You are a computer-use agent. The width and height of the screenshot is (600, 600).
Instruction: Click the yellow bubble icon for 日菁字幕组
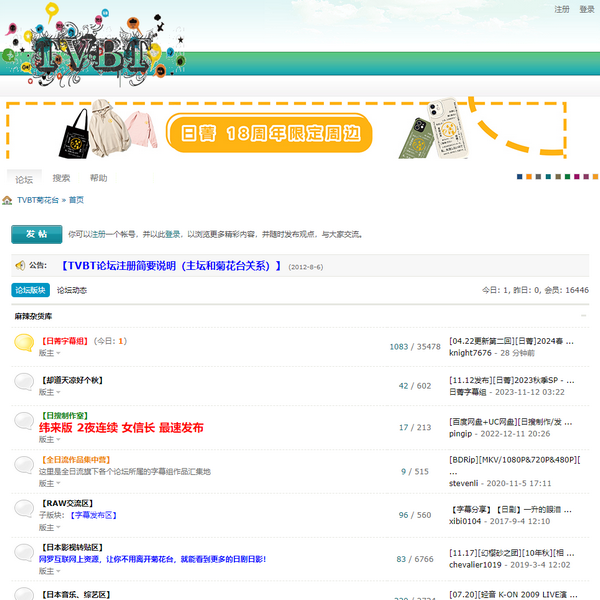click(24, 343)
